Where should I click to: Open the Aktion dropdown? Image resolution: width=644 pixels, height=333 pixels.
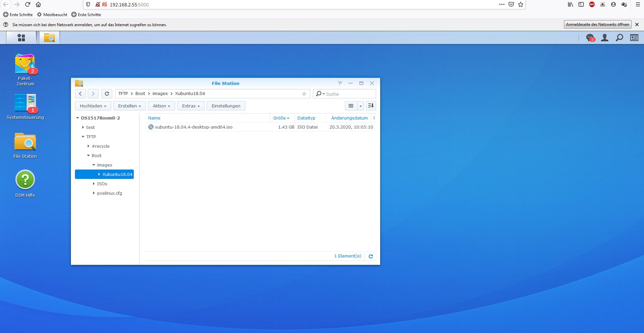(161, 106)
